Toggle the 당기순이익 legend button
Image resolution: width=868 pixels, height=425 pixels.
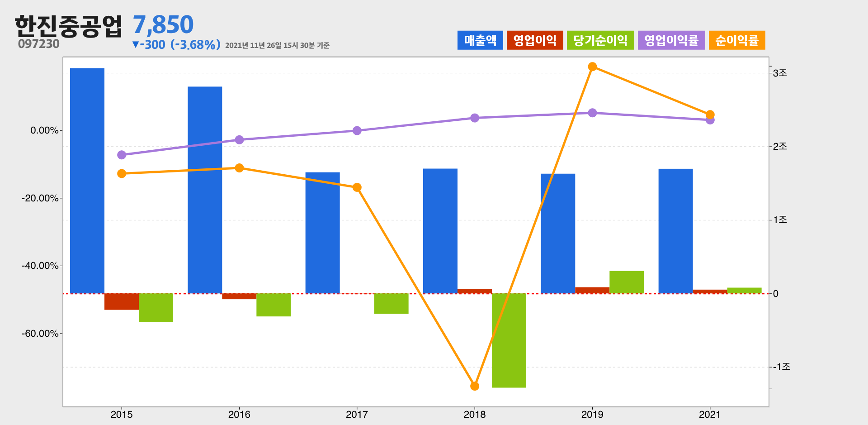click(600, 40)
